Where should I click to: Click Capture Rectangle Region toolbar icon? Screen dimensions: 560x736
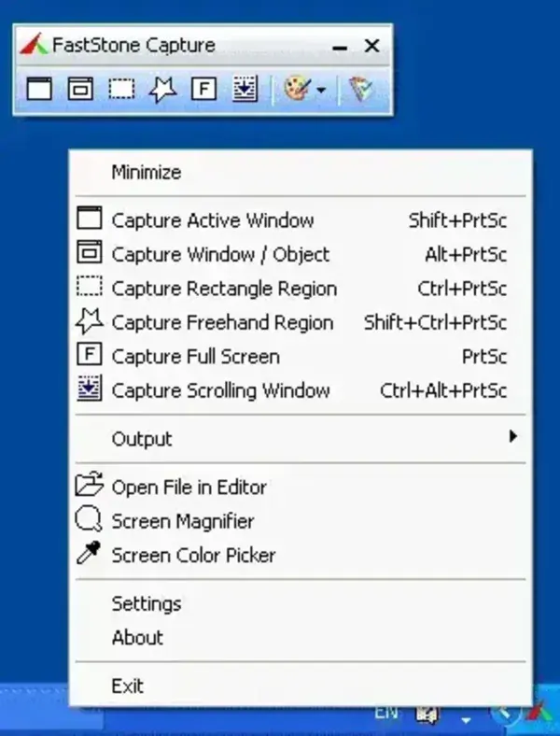click(121, 89)
